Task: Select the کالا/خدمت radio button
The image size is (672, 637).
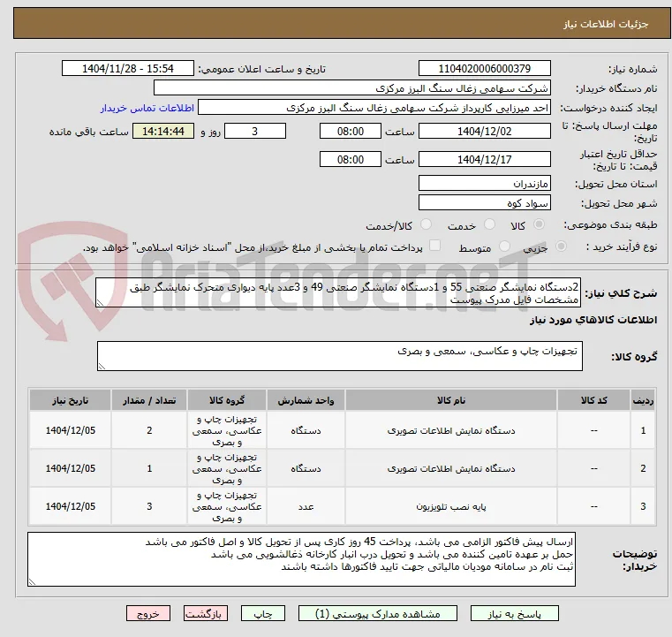Action: click(426, 224)
